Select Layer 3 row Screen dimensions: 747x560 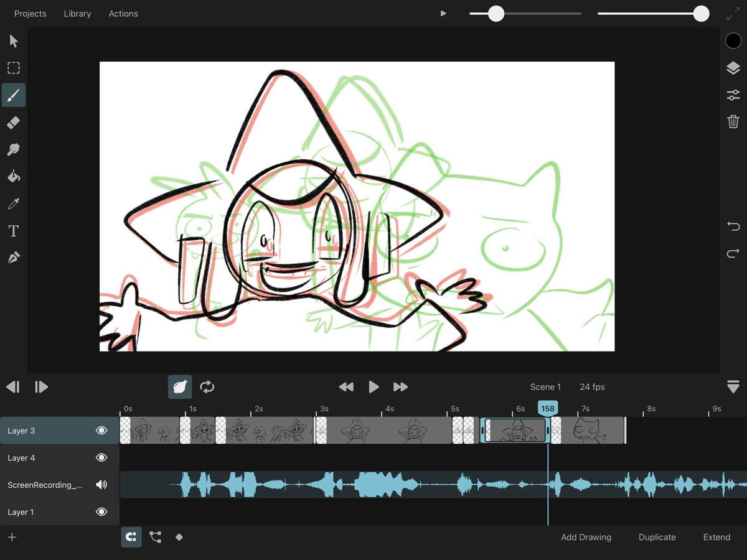point(60,431)
